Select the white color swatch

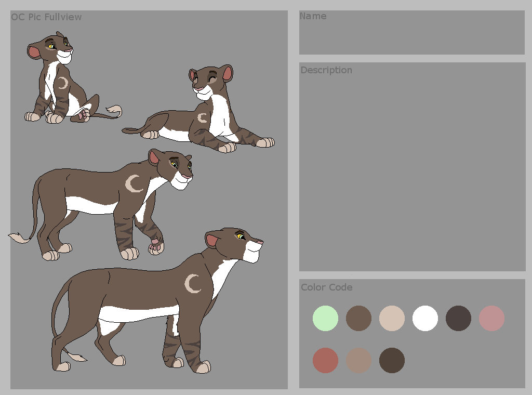pyautogui.click(x=425, y=318)
